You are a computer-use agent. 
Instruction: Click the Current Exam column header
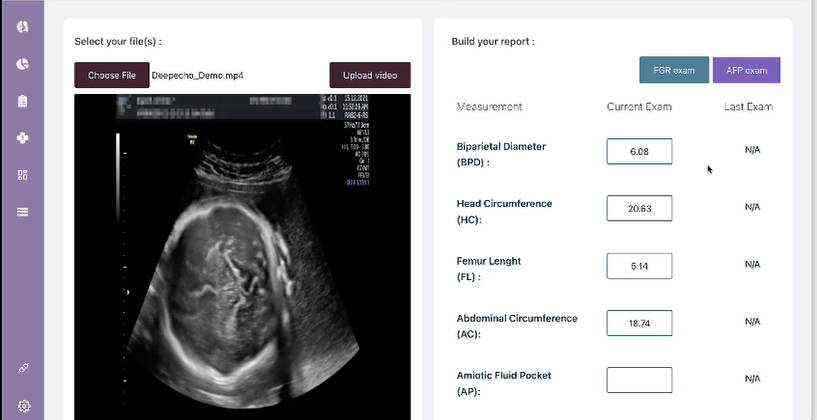click(639, 107)
